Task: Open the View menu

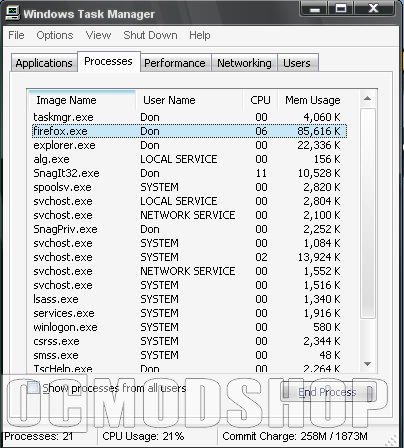Action: [x=98, y=35]
